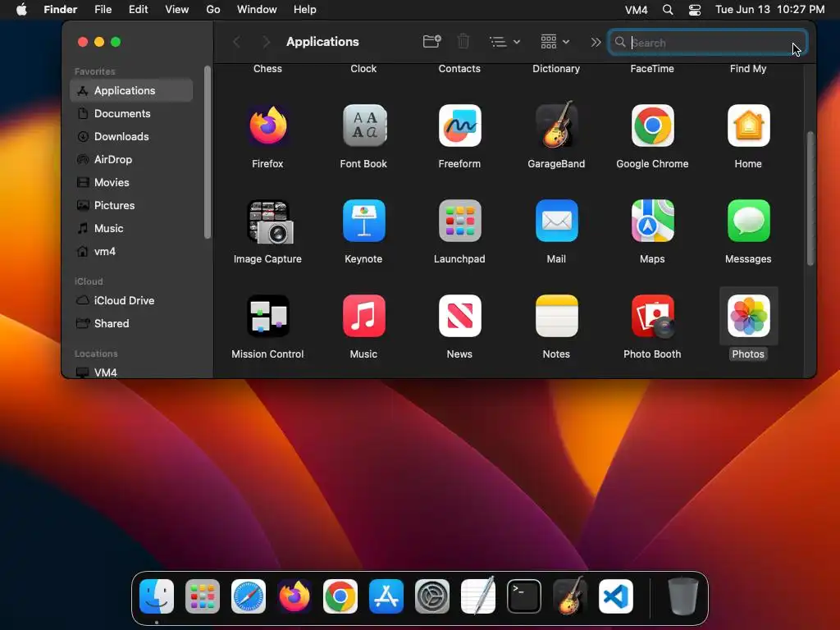Open Music folder in the sidebar
This screenshot has height=630, width=840.
pyautogui.click(x=131, y=229)
